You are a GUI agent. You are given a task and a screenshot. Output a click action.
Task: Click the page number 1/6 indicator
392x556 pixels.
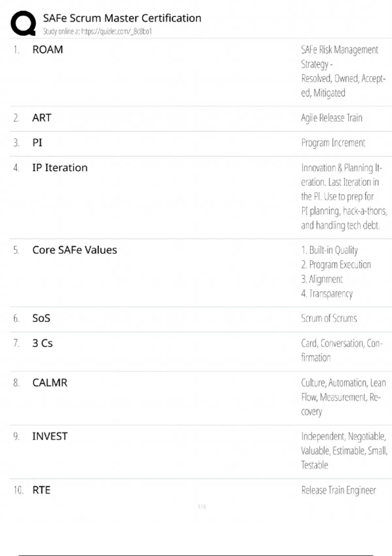202,507
